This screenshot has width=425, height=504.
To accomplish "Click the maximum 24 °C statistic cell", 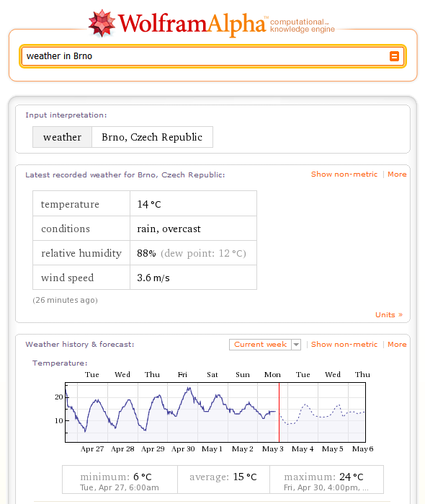I will pos(327,479).
